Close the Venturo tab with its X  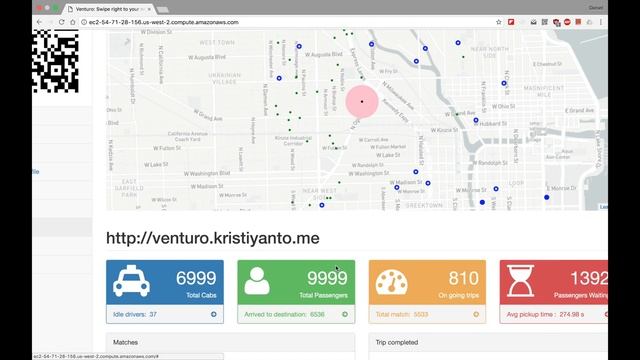click(149, 9)
